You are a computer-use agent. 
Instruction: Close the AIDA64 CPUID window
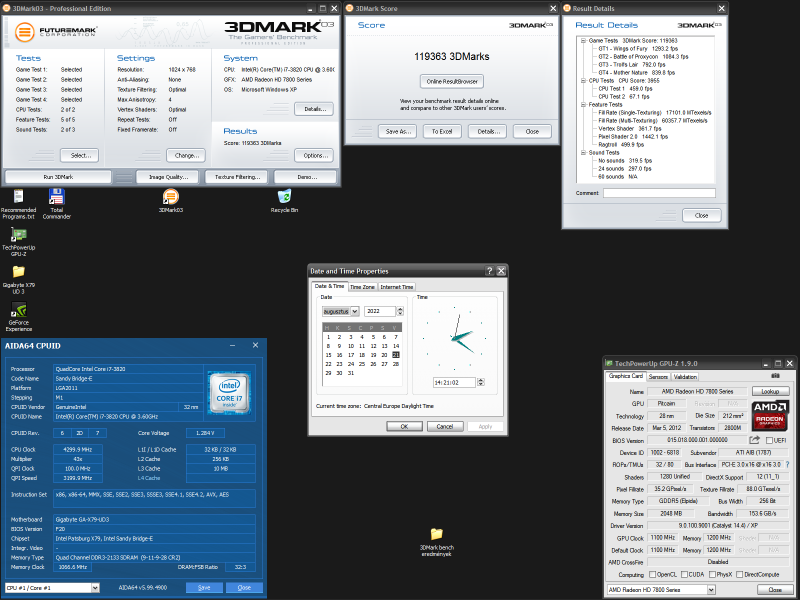[255, 345]
